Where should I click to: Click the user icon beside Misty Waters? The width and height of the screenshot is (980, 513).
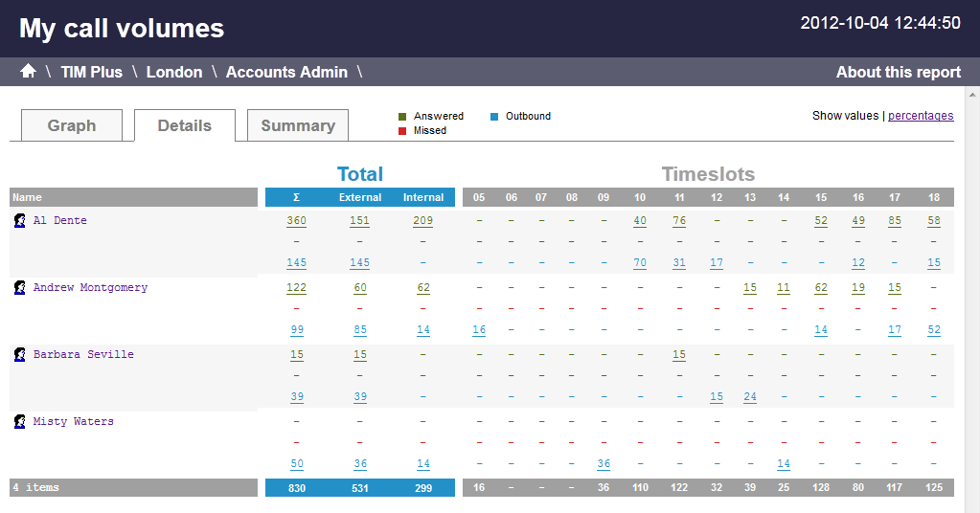click(19, 422)
